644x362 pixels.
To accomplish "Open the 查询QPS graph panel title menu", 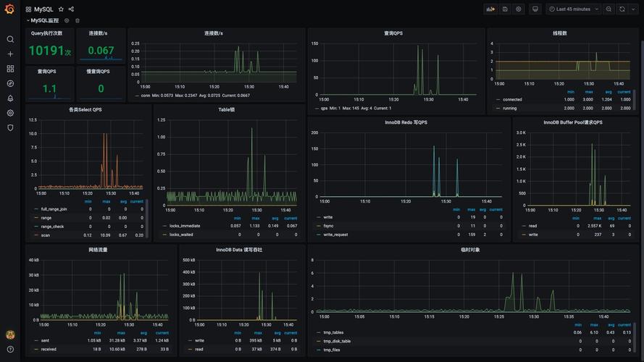I will 393,33.
